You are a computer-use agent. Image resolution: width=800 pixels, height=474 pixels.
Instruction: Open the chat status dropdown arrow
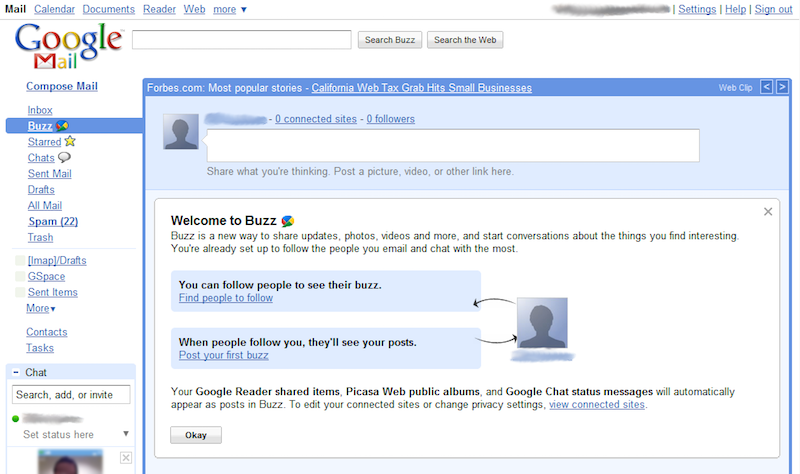pos(126,434)
